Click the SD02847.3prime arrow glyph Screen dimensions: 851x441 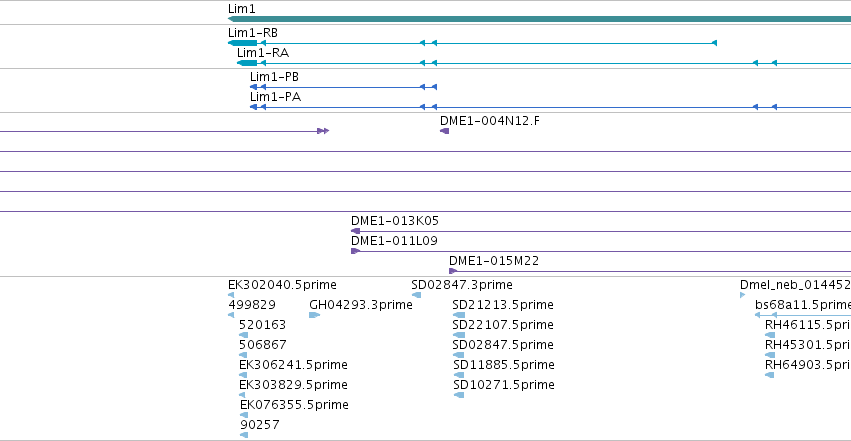tap(416, 295)
